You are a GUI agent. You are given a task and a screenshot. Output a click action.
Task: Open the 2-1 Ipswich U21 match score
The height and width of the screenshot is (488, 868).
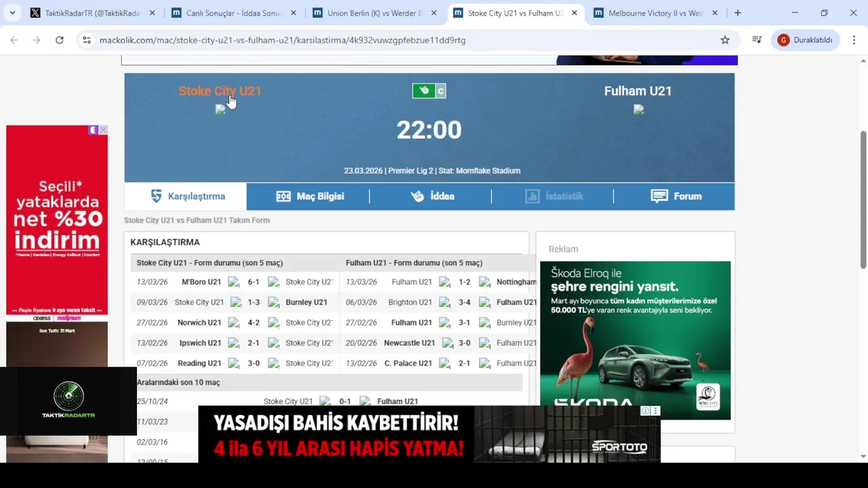[254, 343]
